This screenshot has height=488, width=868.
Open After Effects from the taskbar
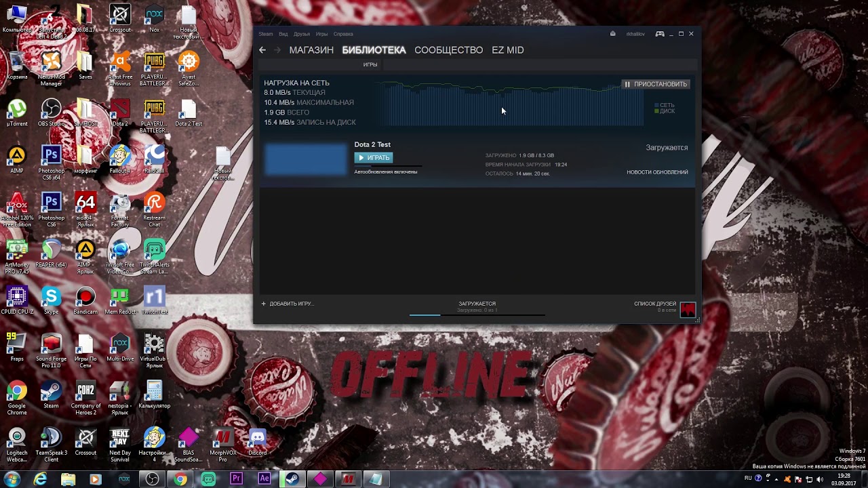[x=264, y=479]
